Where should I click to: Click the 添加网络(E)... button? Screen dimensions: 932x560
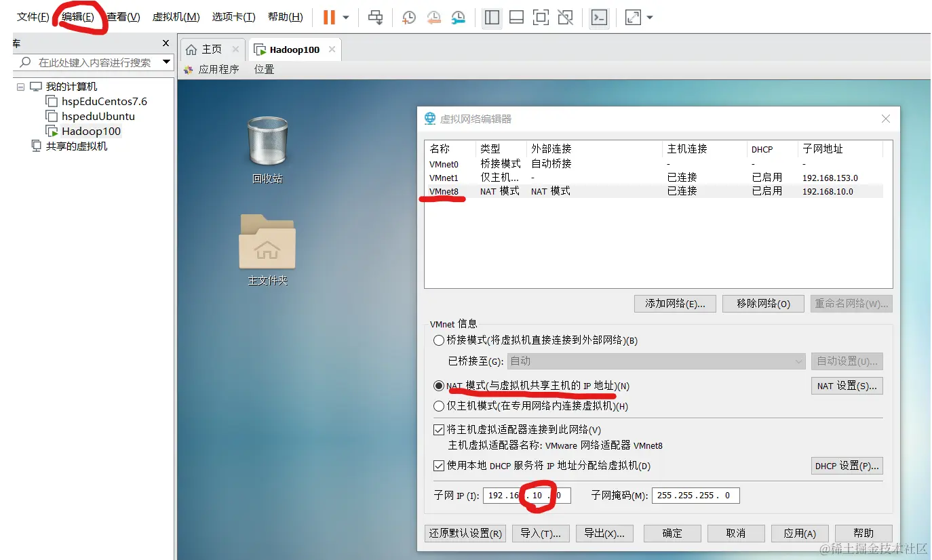(x=675, y=304)
